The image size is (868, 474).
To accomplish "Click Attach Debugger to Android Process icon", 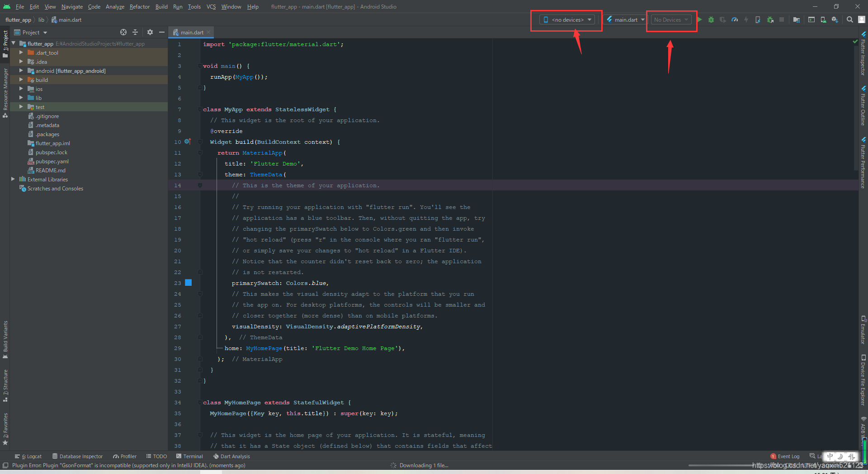I will pyautogui.click(x=758, y=19).
